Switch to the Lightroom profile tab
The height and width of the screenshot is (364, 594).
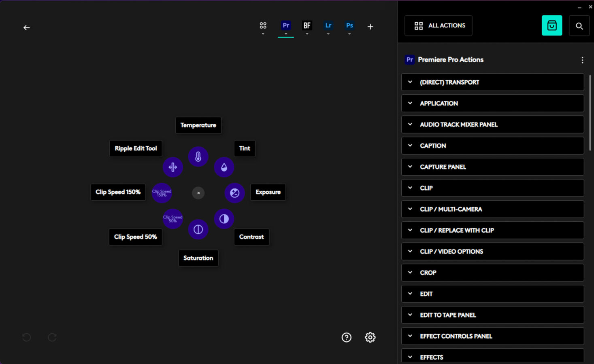pos(328,26)
